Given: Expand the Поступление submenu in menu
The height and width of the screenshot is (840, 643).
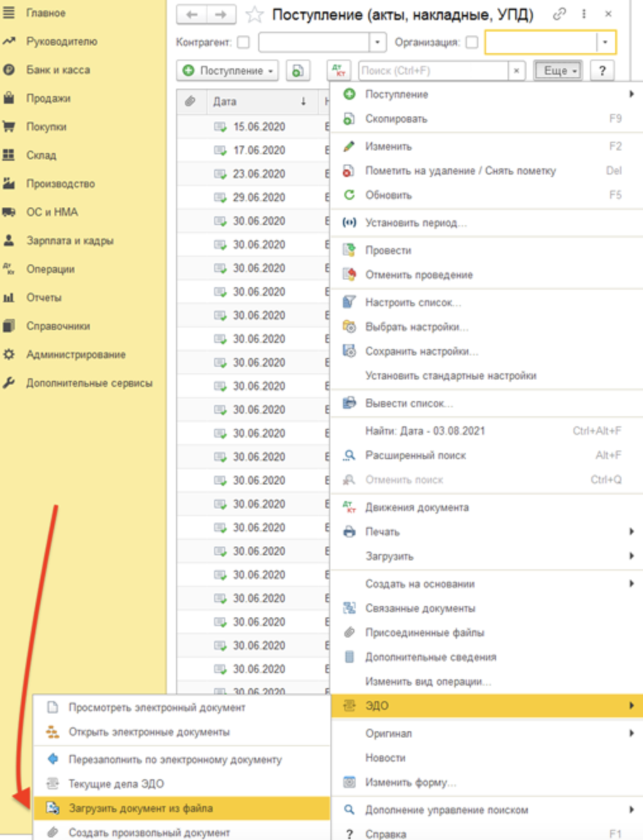Looking at the screenshot, I should [486, 94].
